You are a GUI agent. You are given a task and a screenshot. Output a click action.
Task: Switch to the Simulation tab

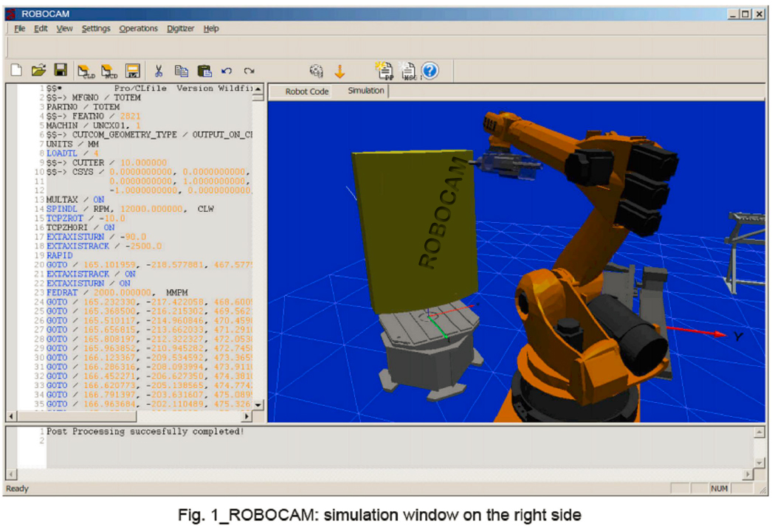(x=366, y=91)
